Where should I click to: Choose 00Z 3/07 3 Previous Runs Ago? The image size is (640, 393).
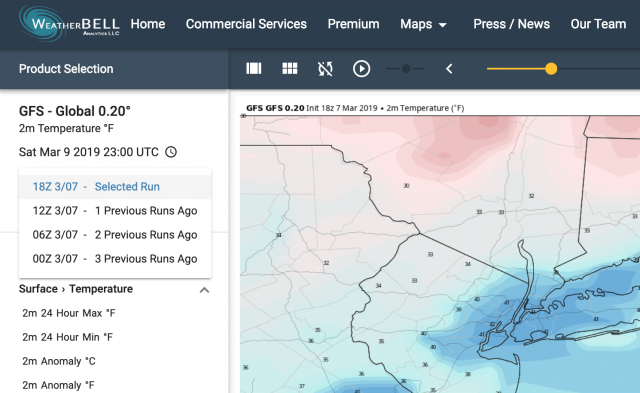115,259
